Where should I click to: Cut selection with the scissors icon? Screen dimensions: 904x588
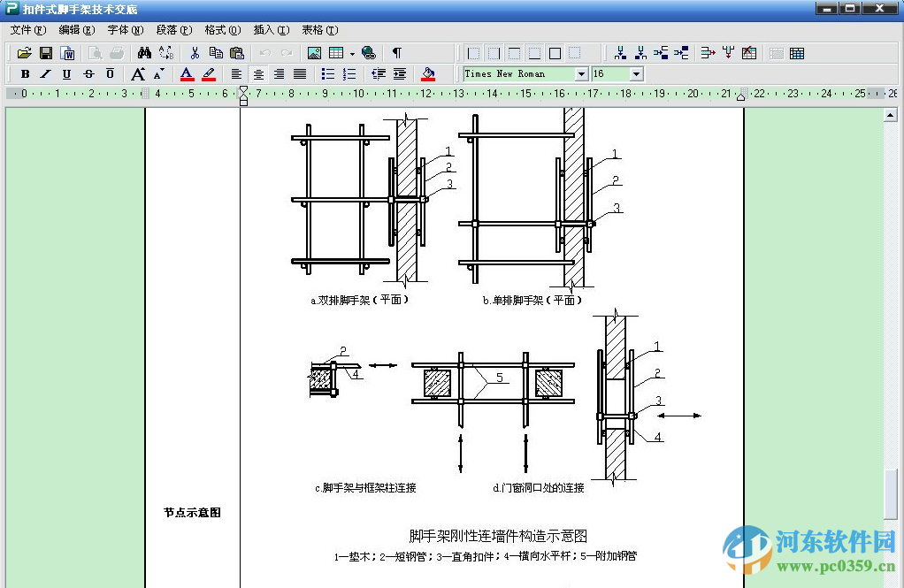(x=195, y=53)
